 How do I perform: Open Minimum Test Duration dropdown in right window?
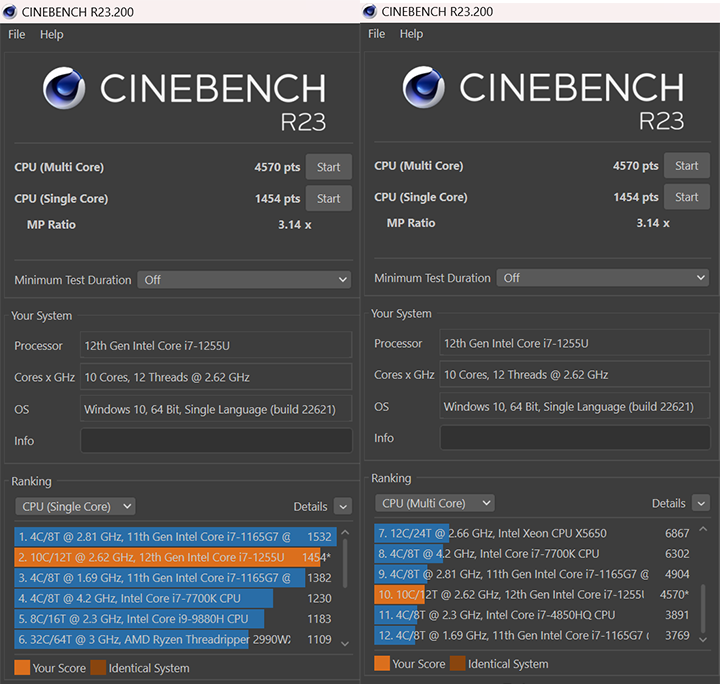pyautogui.click(x=603, y=278)
